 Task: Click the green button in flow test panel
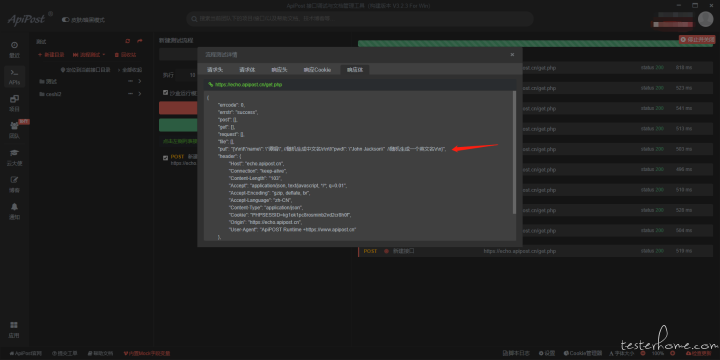178,125
